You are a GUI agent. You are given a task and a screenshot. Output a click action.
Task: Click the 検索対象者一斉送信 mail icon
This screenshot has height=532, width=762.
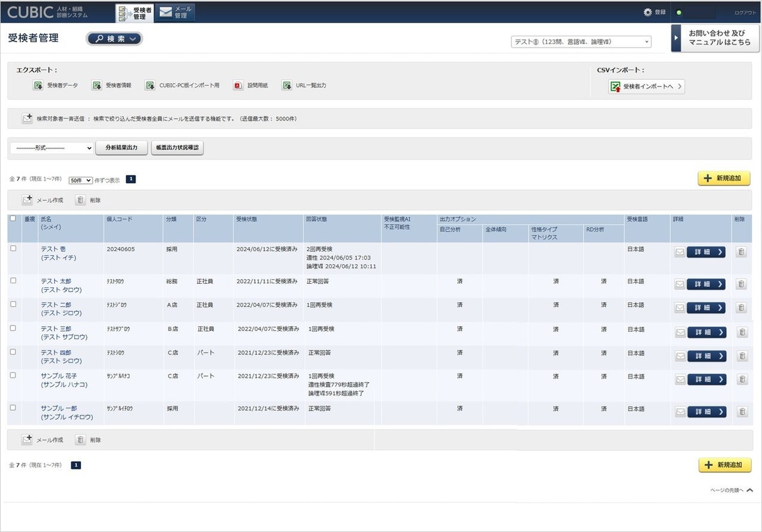pos(27,118)
